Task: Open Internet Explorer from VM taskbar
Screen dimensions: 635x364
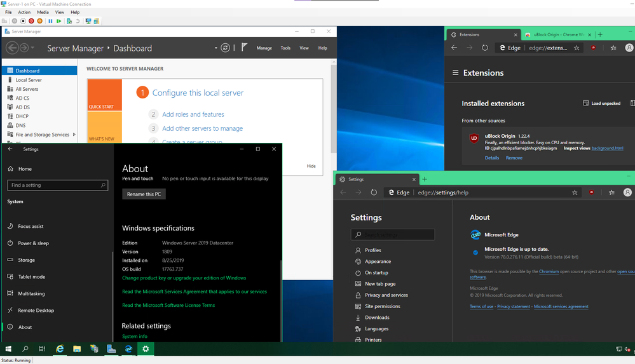Action: click(x=60, y=349)
